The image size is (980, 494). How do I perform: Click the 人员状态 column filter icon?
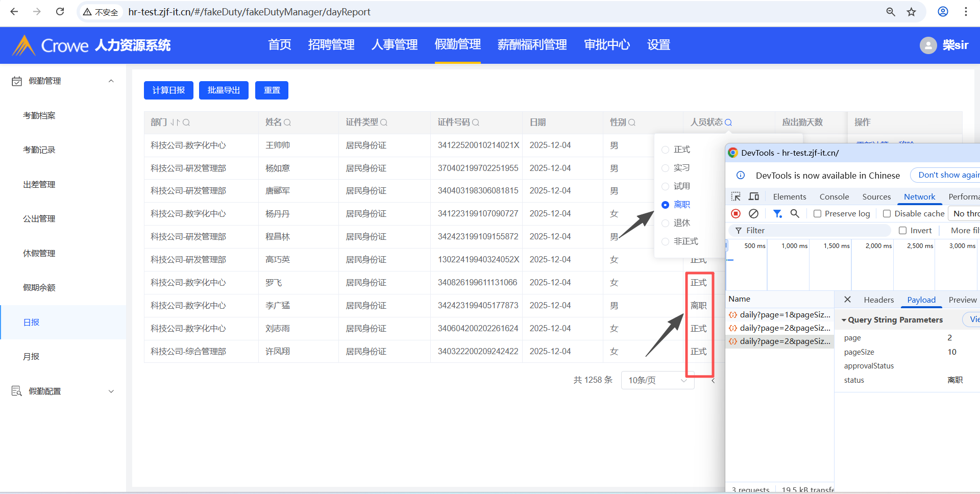tap(728, 122)
